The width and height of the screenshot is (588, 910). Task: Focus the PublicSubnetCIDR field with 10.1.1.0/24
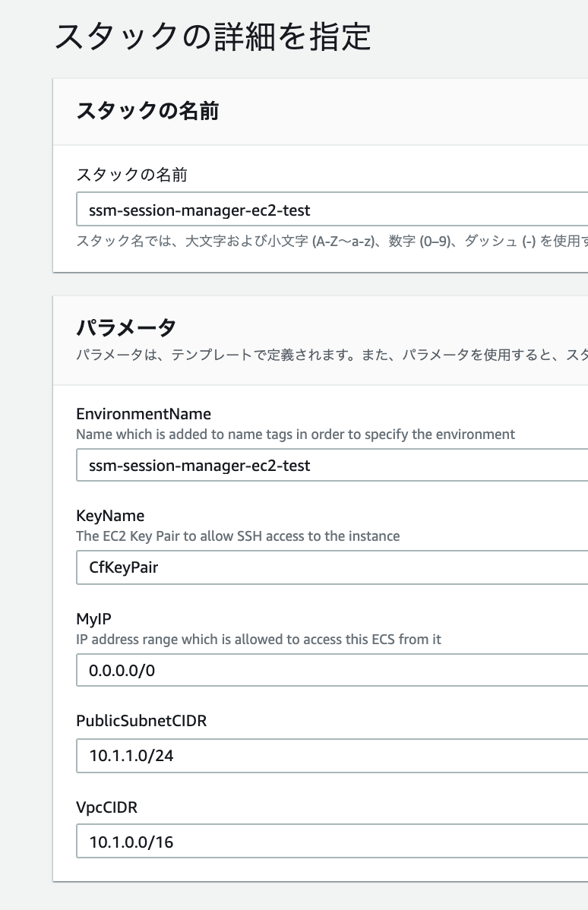tap(332, 756)
